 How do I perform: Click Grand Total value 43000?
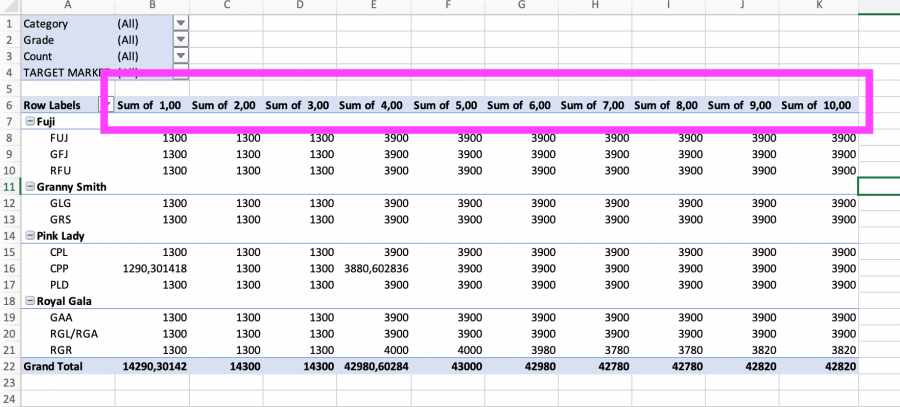pyautogui.click(x=467, y=366)
